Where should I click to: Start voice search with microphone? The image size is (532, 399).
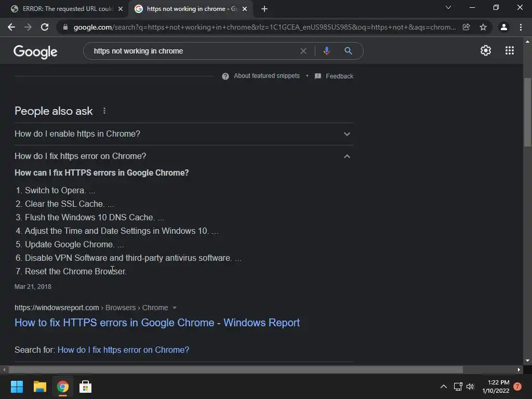[326, 51]
